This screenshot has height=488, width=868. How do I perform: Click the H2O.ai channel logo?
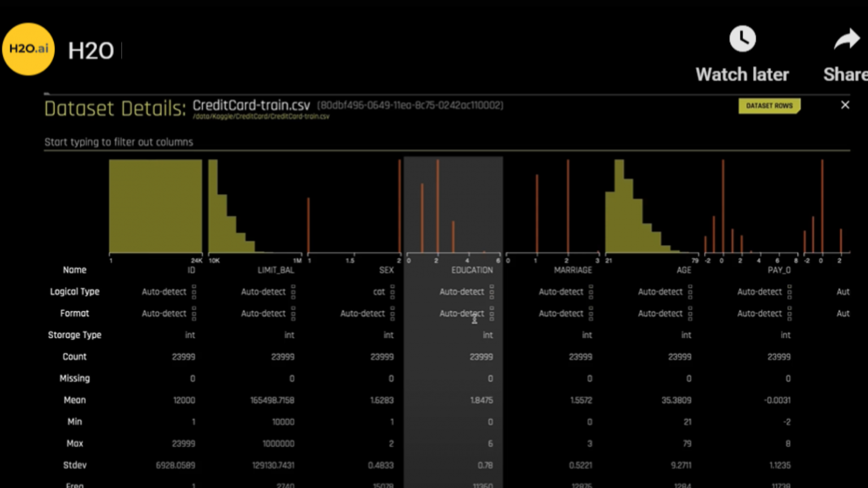(28, 49)
